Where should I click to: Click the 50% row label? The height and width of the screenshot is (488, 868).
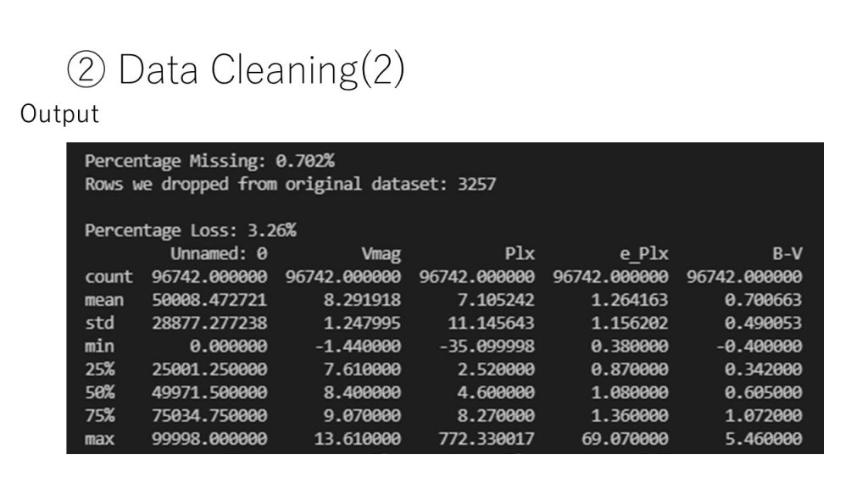[100, 392]
